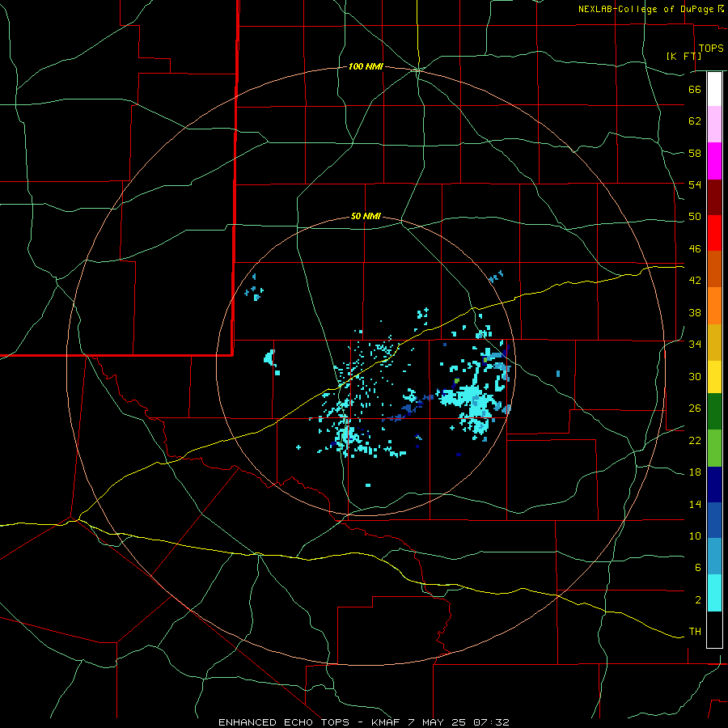Click the legend value 46

coord(695,249)
